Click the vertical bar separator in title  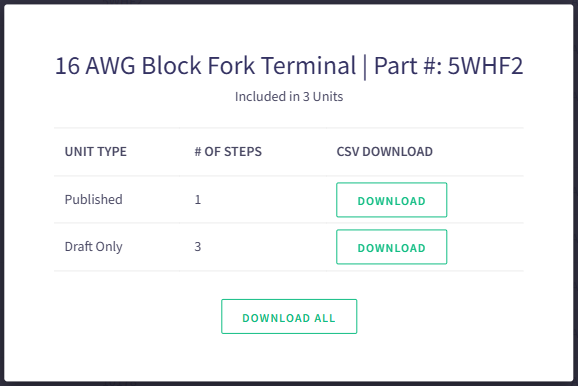[365, 67]
